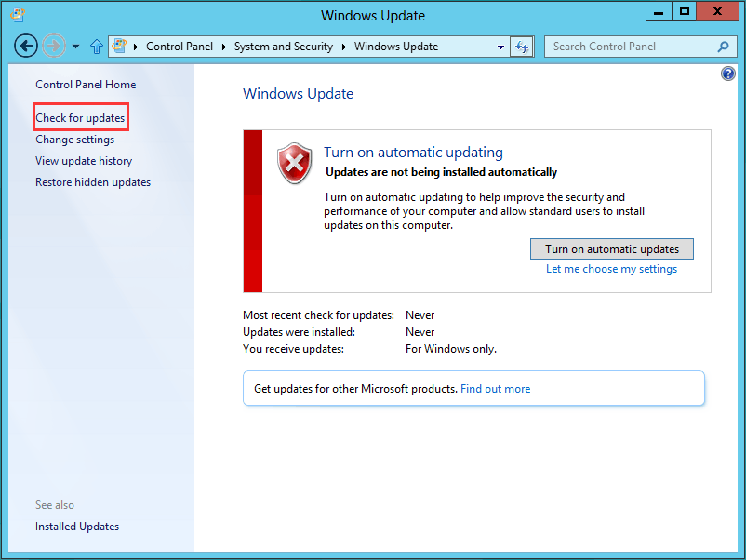
Task: Click the 'Updates were installed:' label
Action: click(x=299, y=331)
